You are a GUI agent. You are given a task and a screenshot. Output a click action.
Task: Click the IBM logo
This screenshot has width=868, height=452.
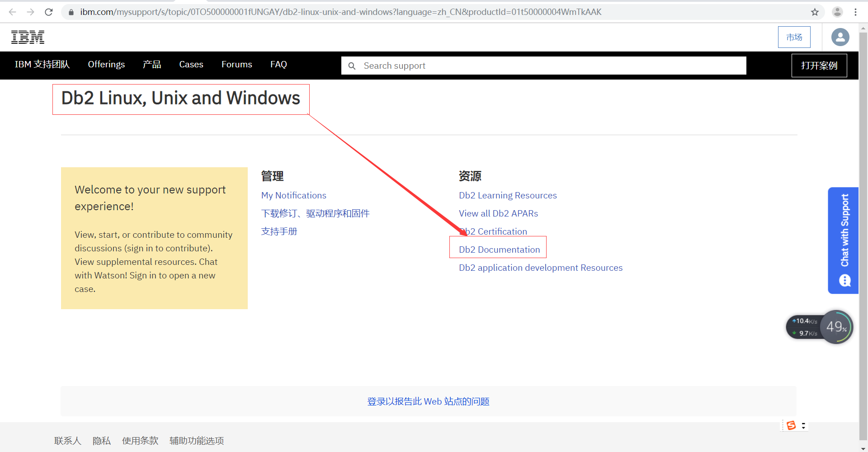tap(28, 37)
